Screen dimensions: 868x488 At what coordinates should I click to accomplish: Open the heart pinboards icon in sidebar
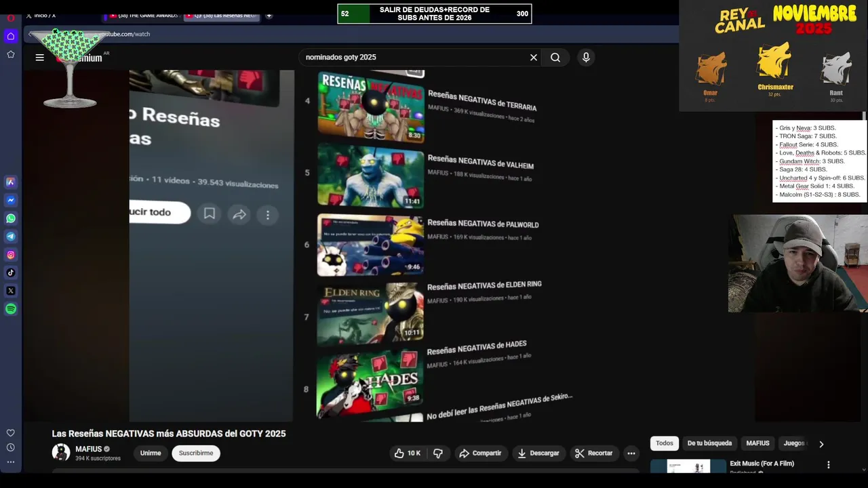[11, 432]
